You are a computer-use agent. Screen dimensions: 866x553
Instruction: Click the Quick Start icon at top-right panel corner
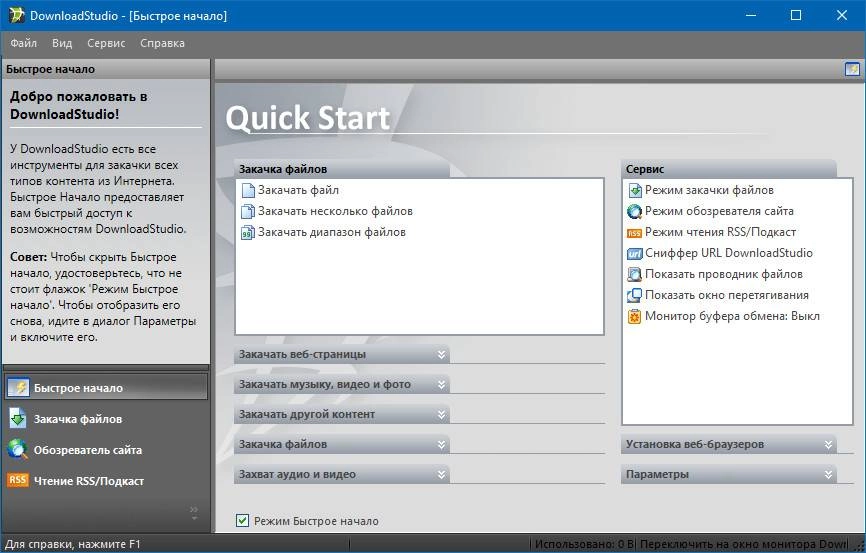point(852,69)
